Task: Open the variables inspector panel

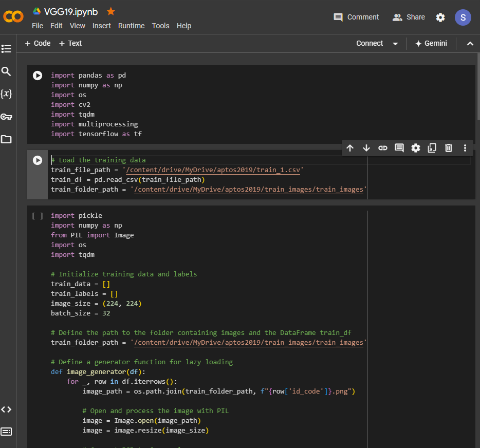Action: (6, 94)
